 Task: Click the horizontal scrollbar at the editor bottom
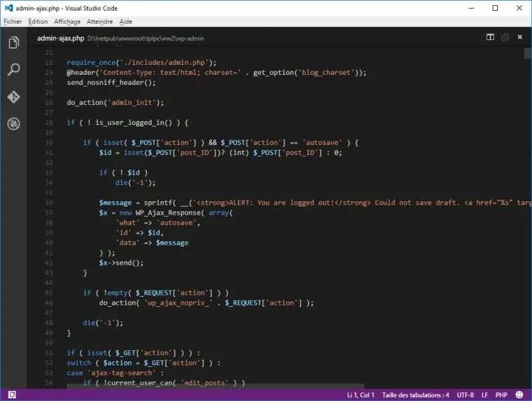click(215, 386)
